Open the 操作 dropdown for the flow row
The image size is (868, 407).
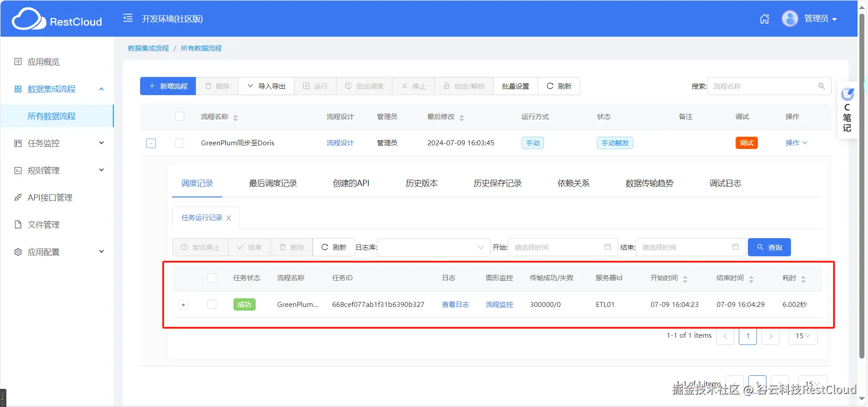(796, 143)
